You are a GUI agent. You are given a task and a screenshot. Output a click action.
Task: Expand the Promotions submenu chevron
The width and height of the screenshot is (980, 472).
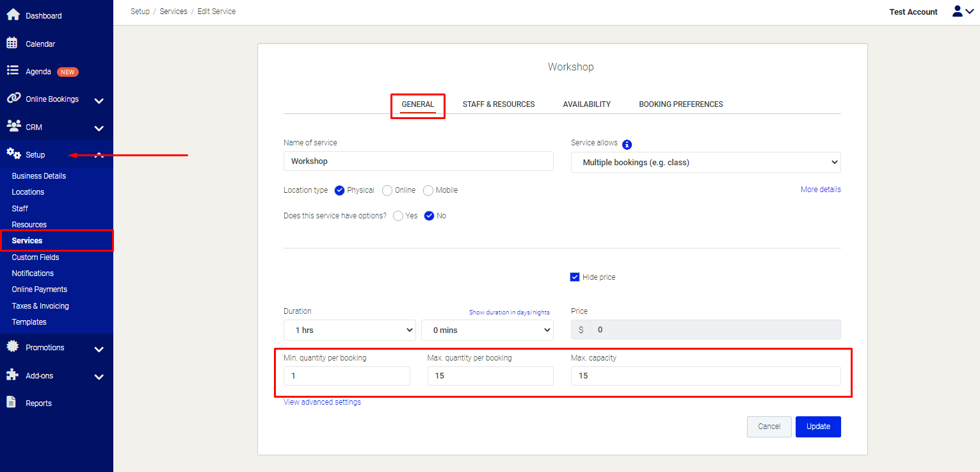click(x=99, y=350)
